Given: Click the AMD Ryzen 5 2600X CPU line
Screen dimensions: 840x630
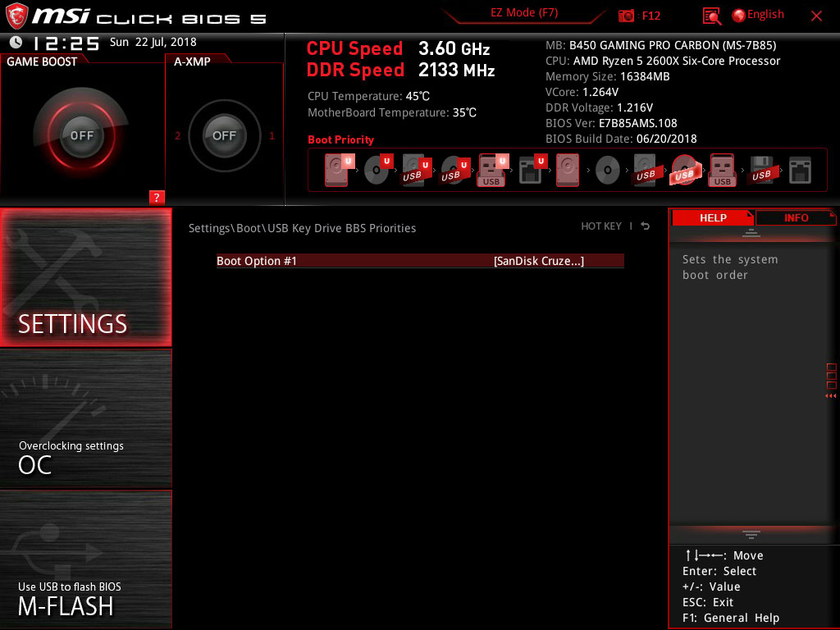Looking at the screenshot, I should coord(663,61).
